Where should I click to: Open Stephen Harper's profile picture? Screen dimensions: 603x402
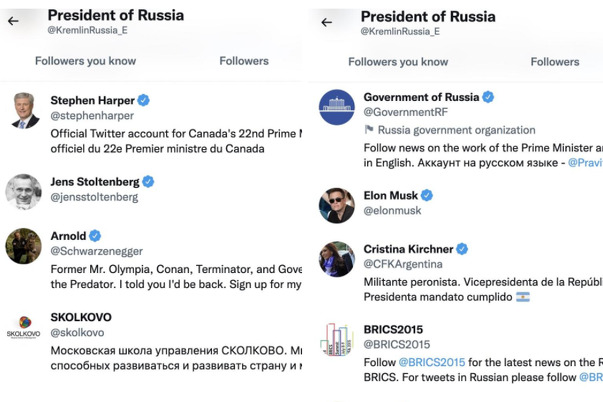pos(23,110)
